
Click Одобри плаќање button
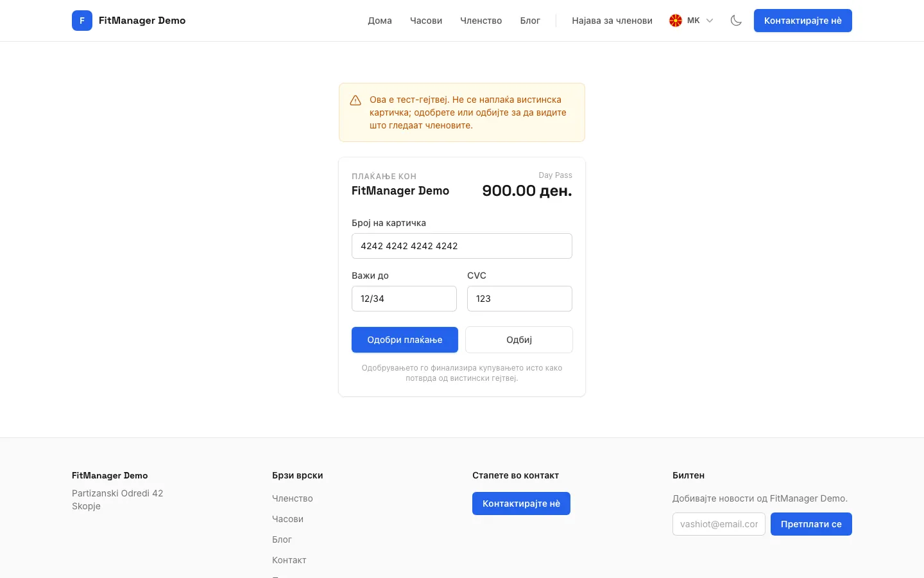[405, 340]
